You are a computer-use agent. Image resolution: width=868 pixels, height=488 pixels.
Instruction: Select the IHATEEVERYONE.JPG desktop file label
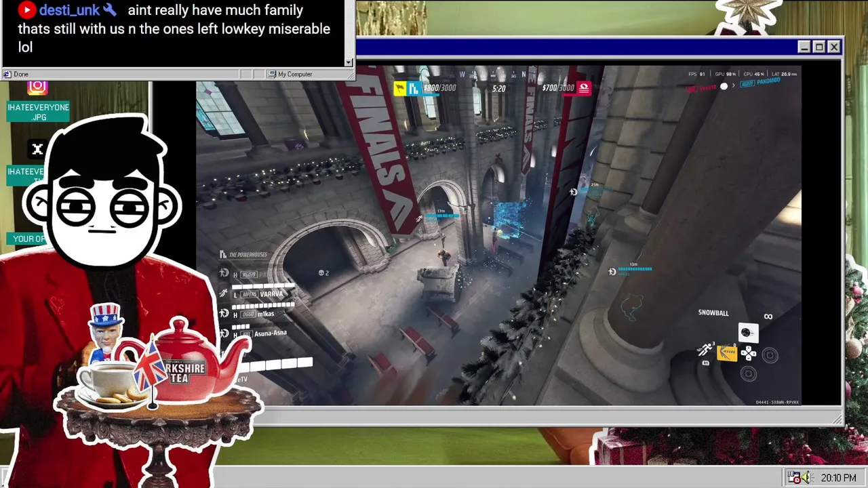click(x=39, y=113)
